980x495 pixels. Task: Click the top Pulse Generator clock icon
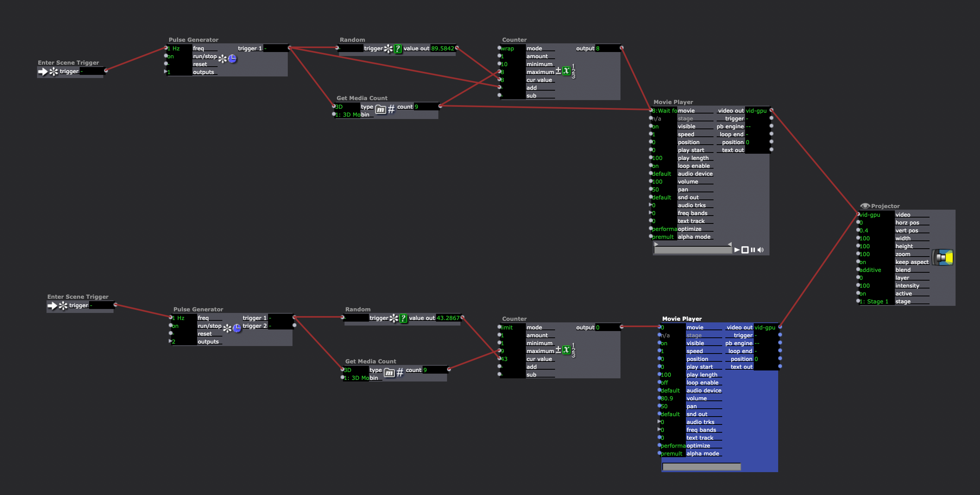(x=232, y=59)
